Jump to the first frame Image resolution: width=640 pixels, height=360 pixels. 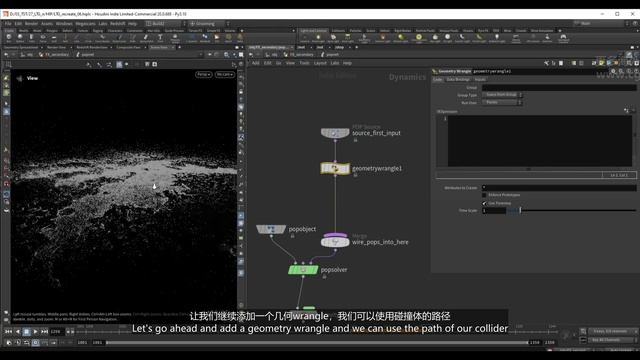(8, 332)
